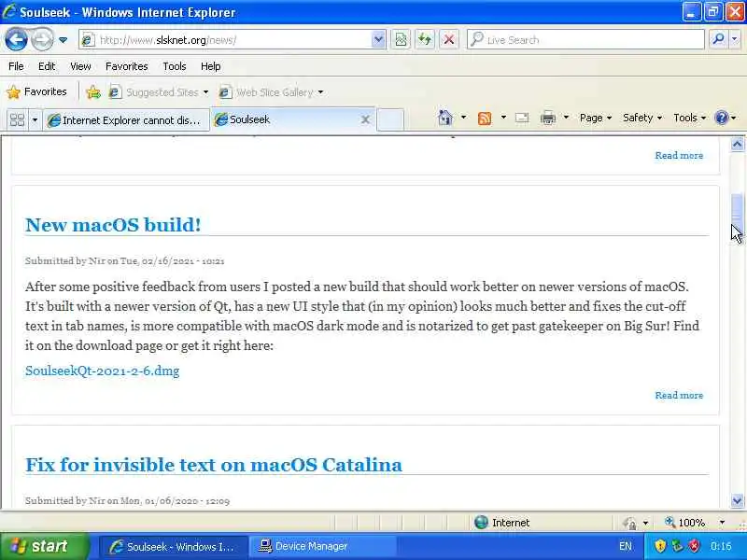747x560 pixels.
Task: Open search provider options dropdown
Action: tap(735, 40)
